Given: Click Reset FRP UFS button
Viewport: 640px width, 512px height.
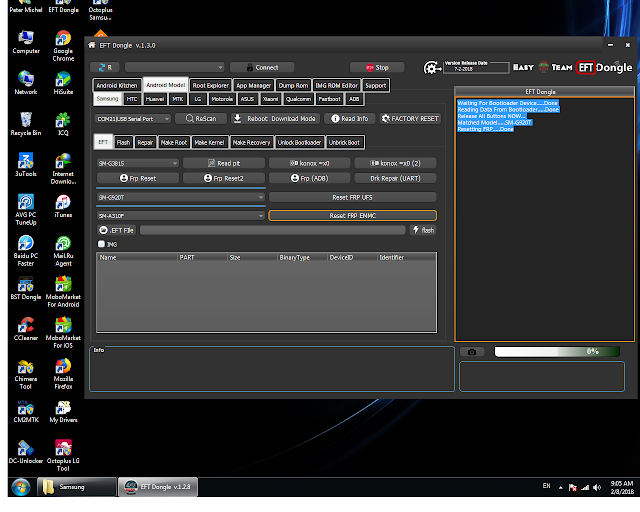Looking at the screenshot, I should tap(352, 198).
